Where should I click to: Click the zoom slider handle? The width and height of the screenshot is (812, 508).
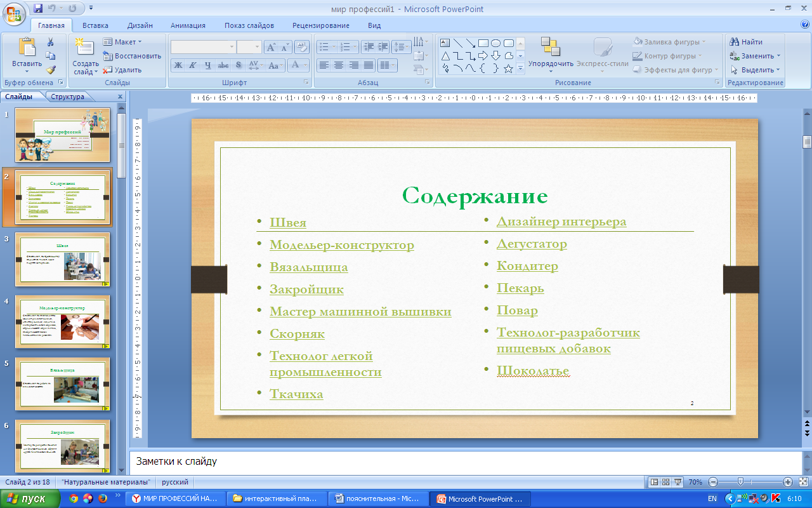coord(740,482)
